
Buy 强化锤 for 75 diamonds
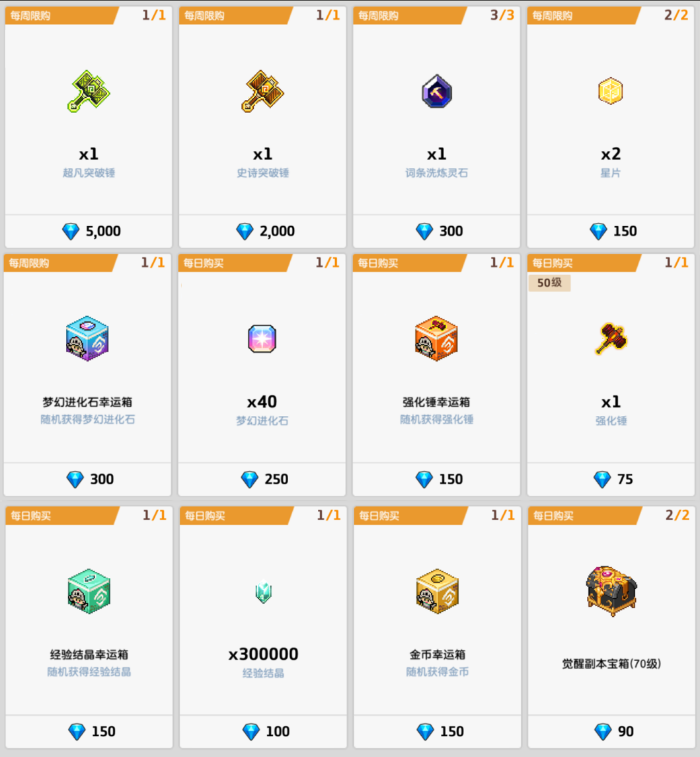point(611,479)
